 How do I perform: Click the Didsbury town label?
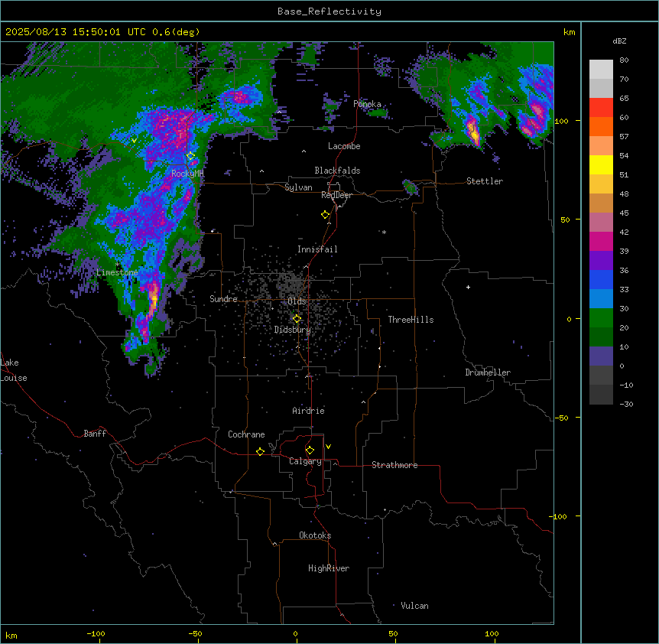pyautogui.click(x=293, y=330)
